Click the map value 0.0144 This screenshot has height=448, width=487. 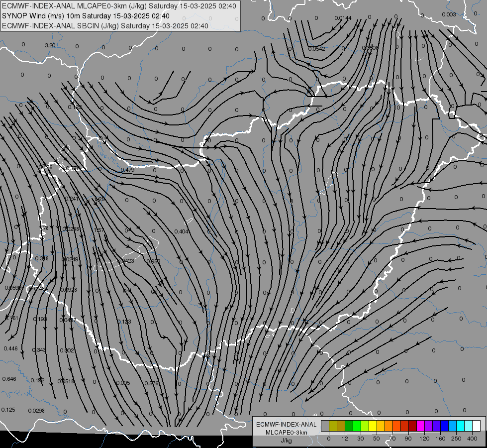coord(343,18)
